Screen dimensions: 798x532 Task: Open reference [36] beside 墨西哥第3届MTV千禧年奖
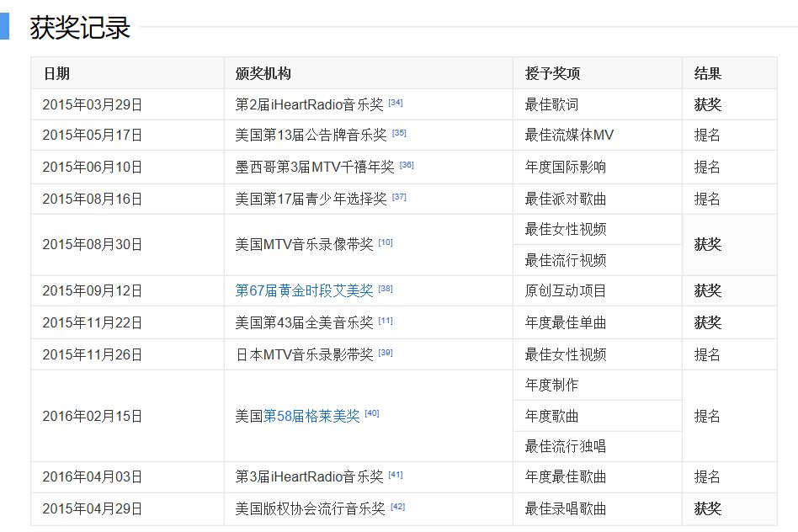[407, 165]
